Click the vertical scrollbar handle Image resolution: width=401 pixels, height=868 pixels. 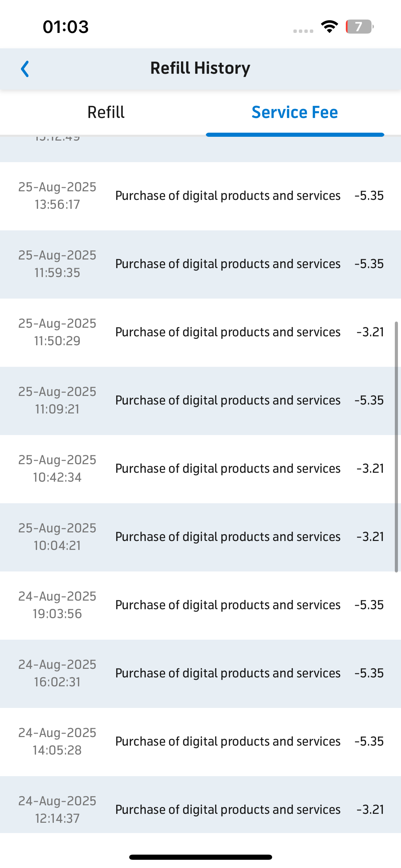[x=396, y=447]
